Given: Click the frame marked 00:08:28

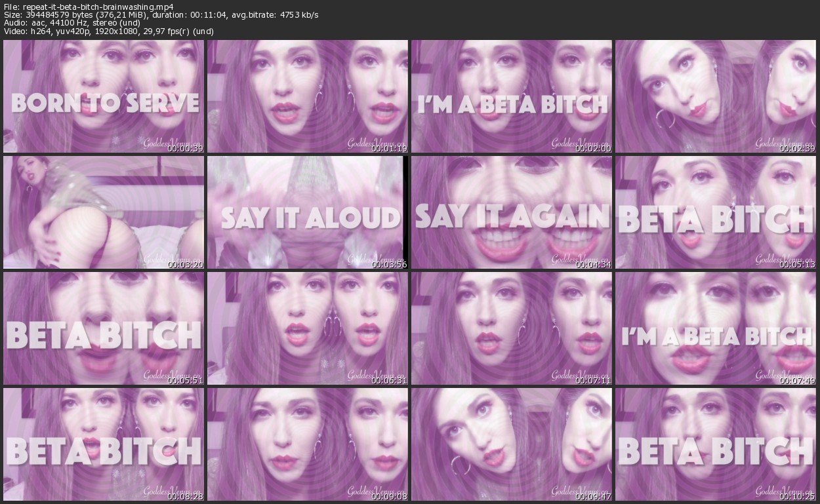Looking at the screenshot, I should pos(103,444).
